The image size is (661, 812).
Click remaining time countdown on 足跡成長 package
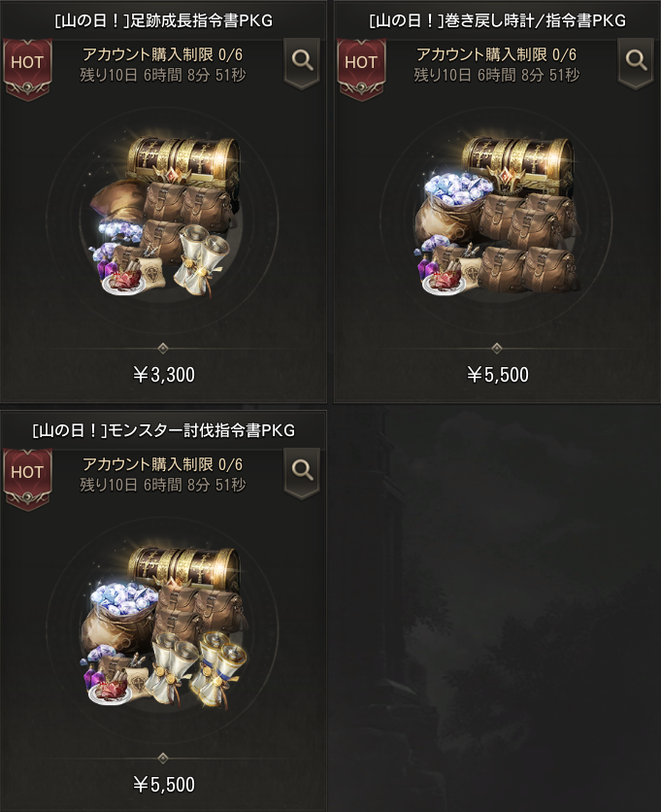pyautogui.click(x=162, y=75)
